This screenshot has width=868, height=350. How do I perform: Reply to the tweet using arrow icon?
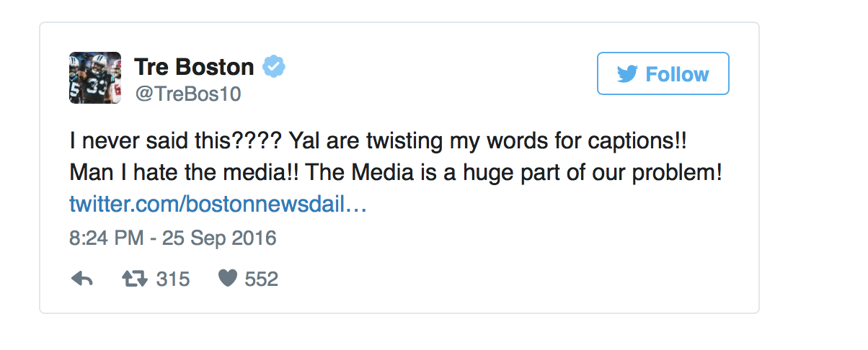click(83, 279)
